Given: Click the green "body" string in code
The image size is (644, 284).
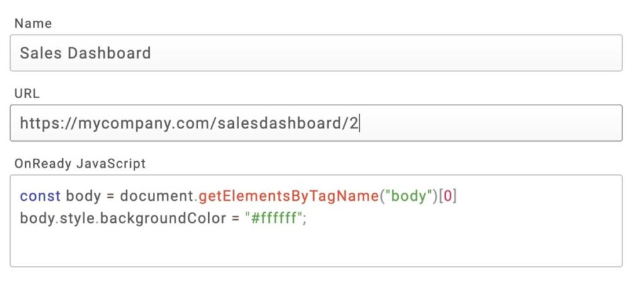Looking at the screenshot, I should click(407, 196).
